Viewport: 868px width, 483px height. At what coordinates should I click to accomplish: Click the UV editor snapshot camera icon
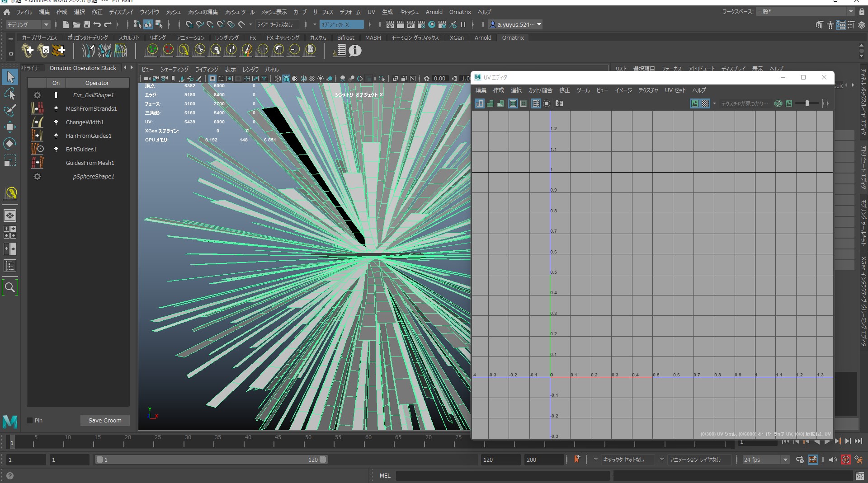559,103
